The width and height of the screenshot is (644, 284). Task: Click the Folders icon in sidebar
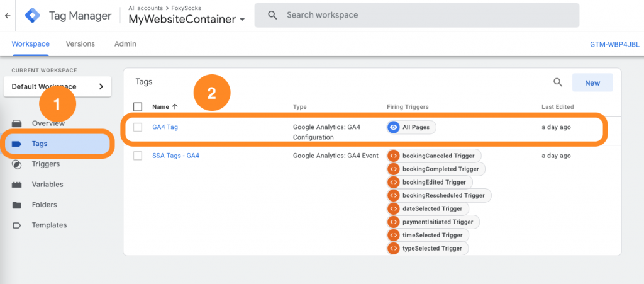tap(17, 205)
